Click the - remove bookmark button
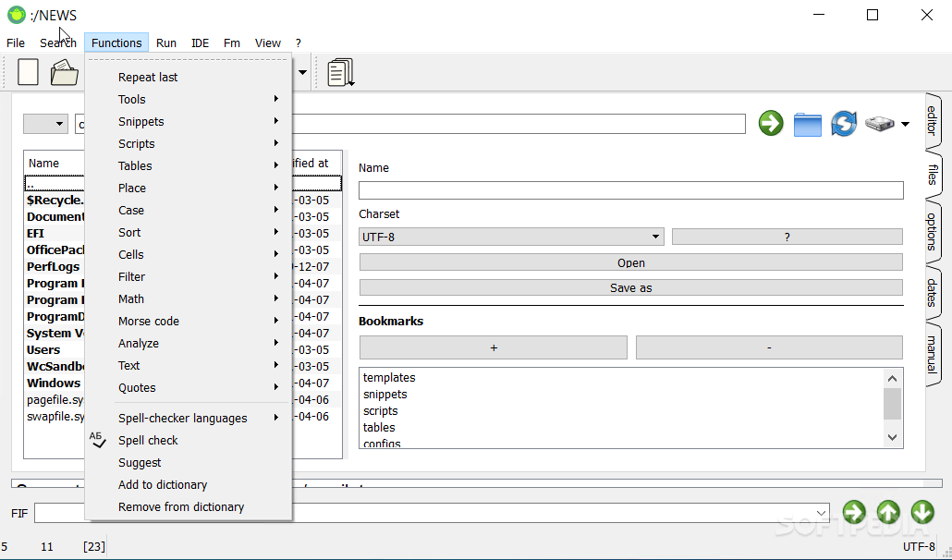The width and height of the screenshot is (952, 560). click(769, 347)
